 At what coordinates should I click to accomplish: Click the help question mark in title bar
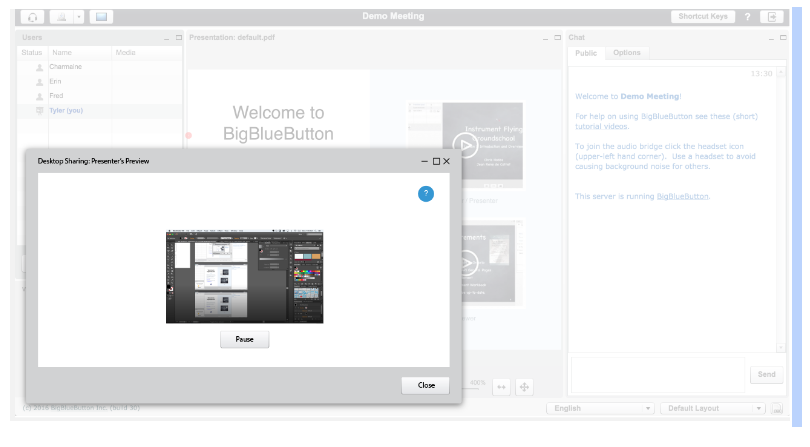(x=747, y=17)
